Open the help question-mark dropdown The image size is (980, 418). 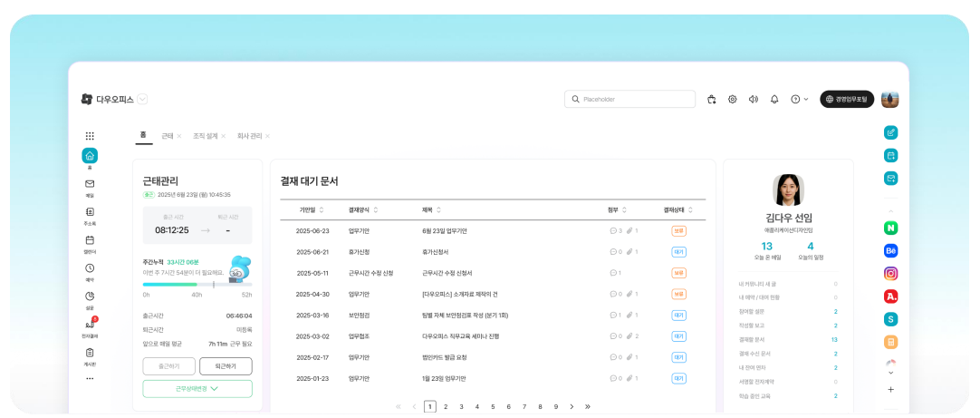(x=800, y=99)
